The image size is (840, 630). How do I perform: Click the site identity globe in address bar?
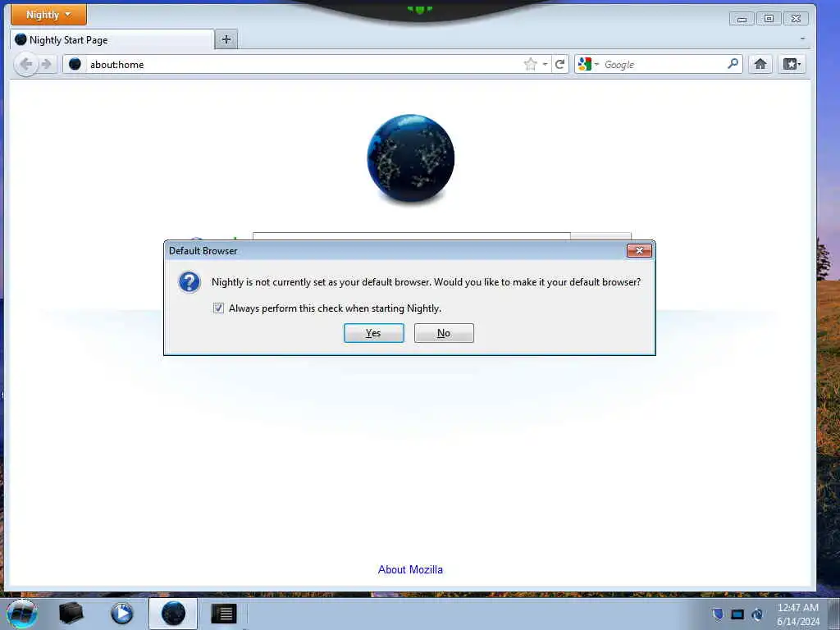pos(75,64)
